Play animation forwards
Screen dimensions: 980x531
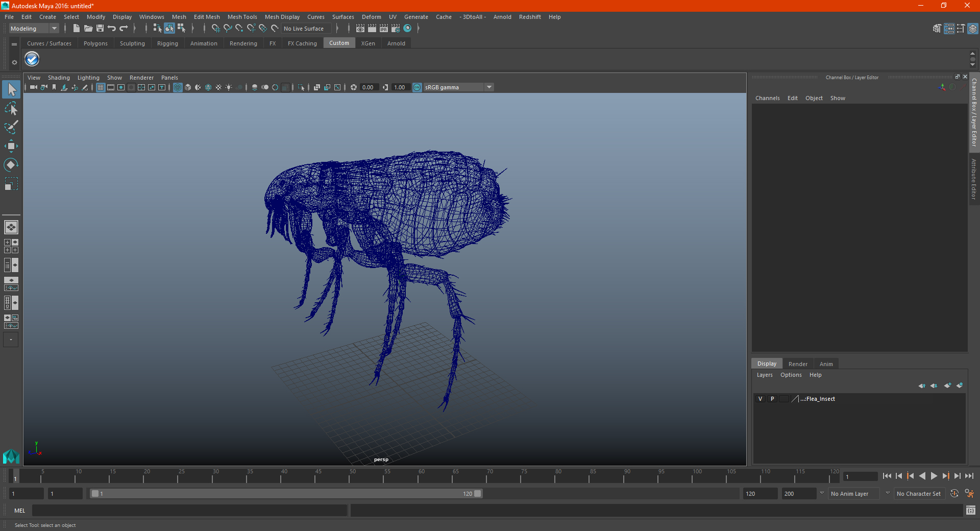tap(934, 476)
